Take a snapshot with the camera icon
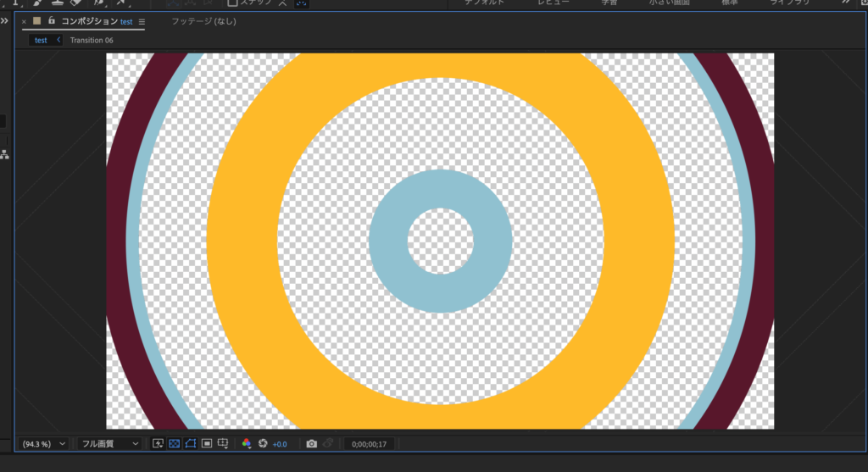The width and height of the screenshot is (868, 472). coord(311,443)
